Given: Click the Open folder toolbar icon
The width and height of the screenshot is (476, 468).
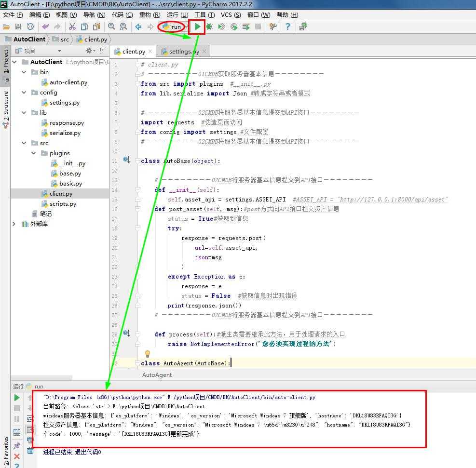Looking at the screenshot, I should (x=6, y=27).
